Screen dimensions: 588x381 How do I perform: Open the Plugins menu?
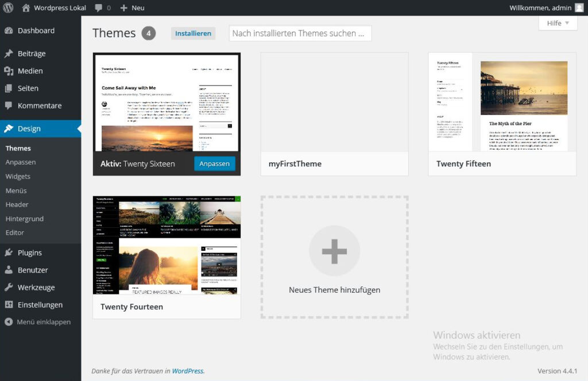41,252
